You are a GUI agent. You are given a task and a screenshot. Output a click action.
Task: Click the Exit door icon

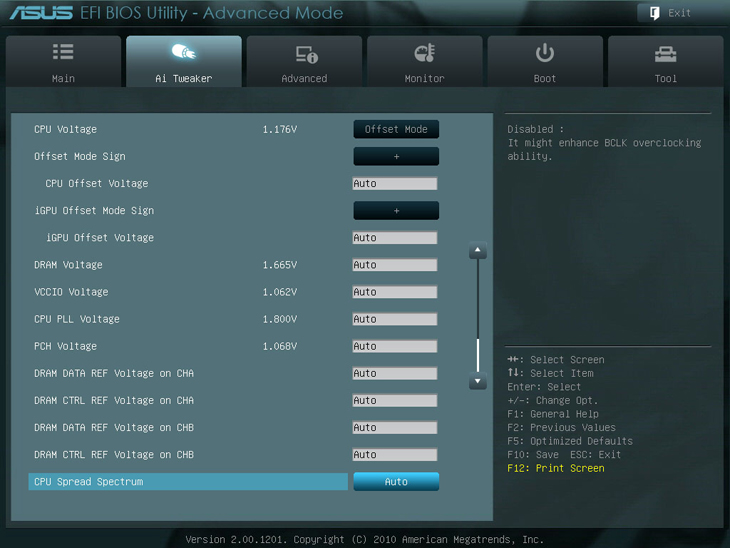point(655,13)
